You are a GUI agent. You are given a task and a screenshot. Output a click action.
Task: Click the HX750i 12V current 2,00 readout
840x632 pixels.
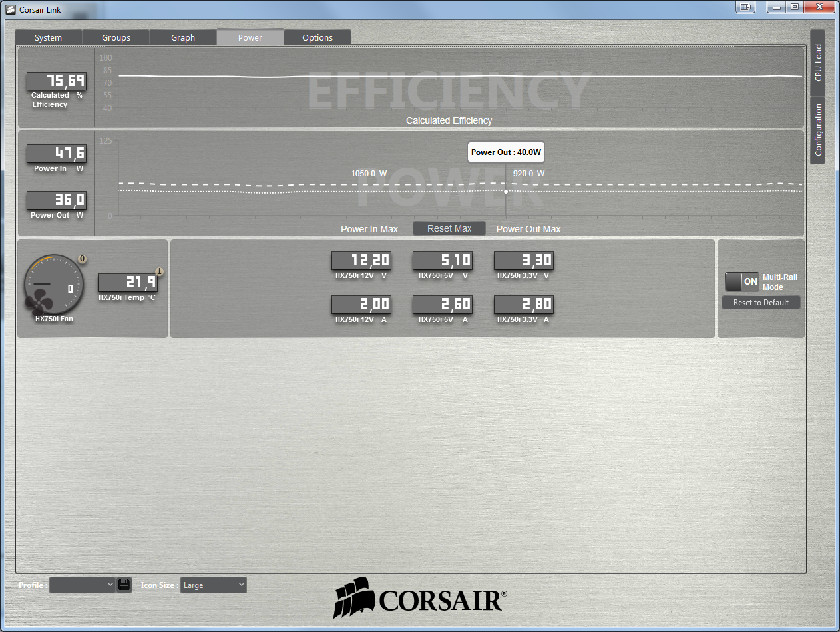click(x=361, y=305)
